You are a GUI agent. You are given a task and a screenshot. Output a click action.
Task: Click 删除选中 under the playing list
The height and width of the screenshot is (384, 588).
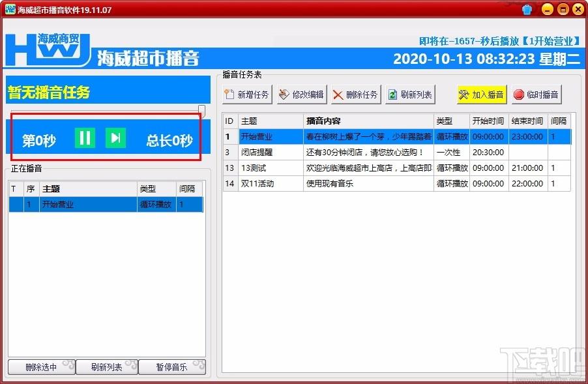[x=42, y=367]
